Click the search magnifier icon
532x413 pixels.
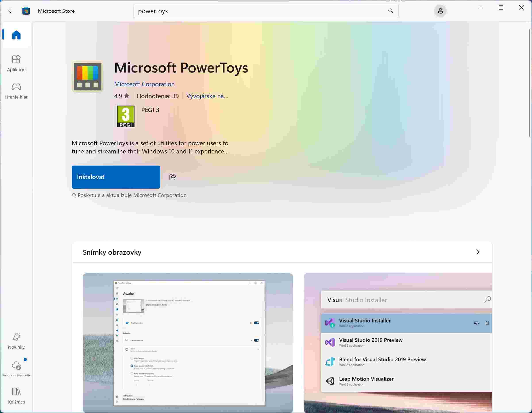tap(390, 11)
